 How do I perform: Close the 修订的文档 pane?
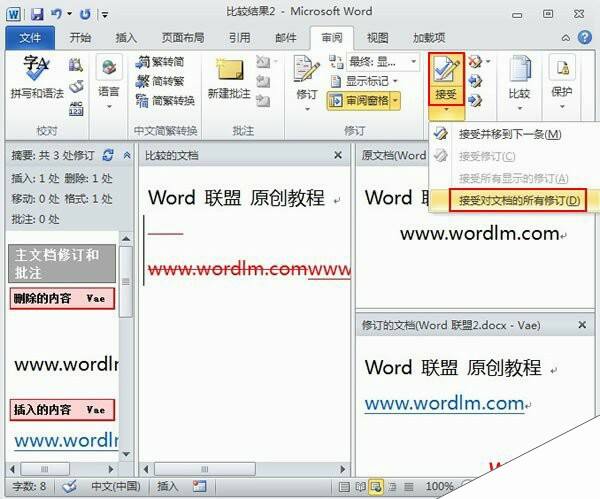582,325
